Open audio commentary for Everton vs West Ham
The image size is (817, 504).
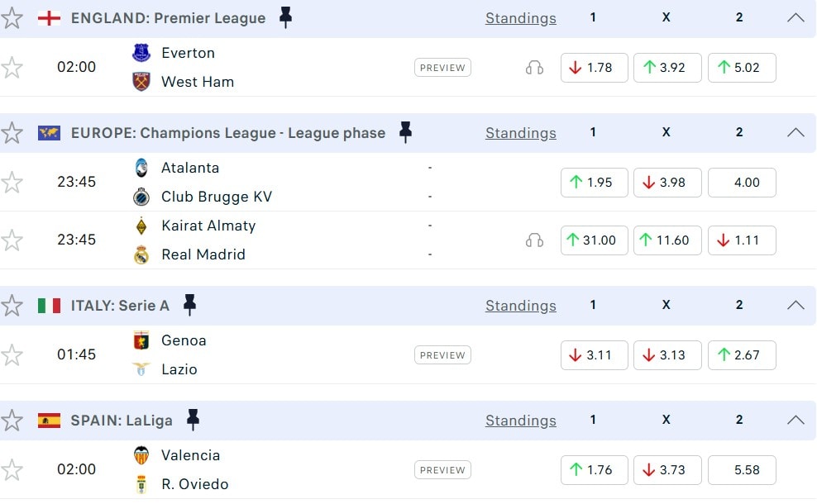[534, 68]
